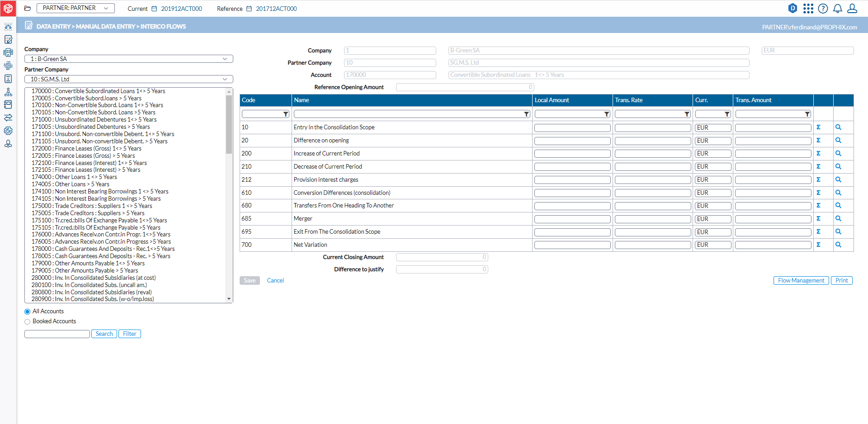Click magnifier icon on Transfers From One Heading row
The width and height of the screenshot is (868, 424).
tap(838, 205)
